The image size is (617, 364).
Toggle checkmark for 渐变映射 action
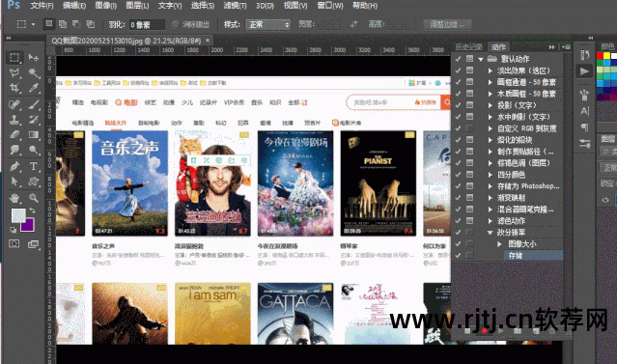(x=458, y=198)
